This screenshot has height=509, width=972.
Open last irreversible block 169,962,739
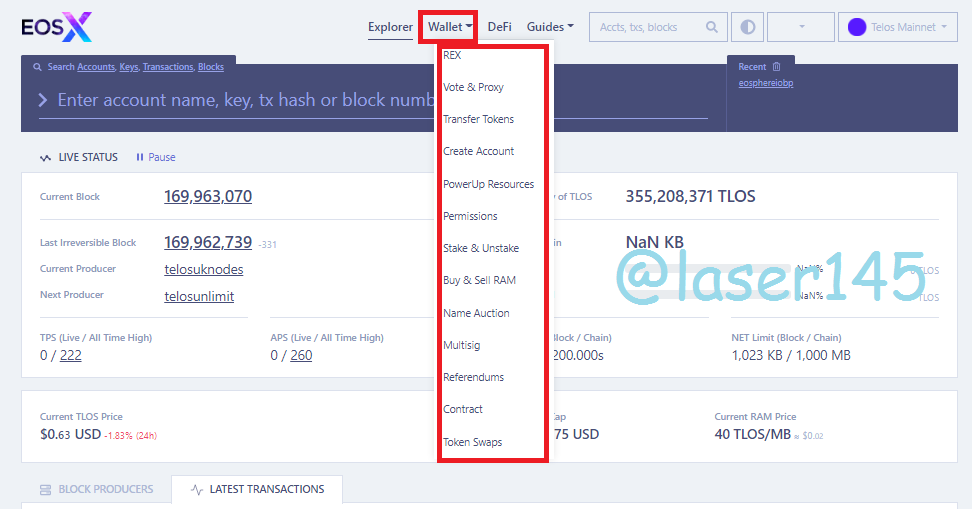coord(208,242)
